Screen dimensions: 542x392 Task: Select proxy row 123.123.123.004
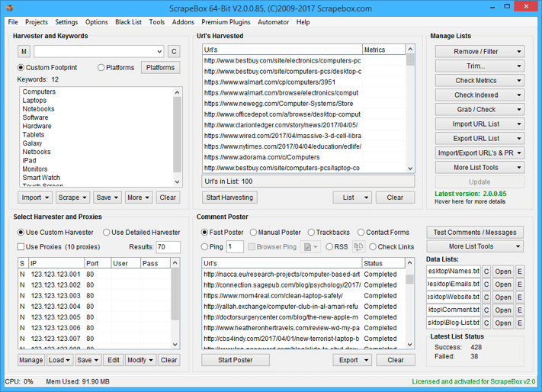[95, 307]
